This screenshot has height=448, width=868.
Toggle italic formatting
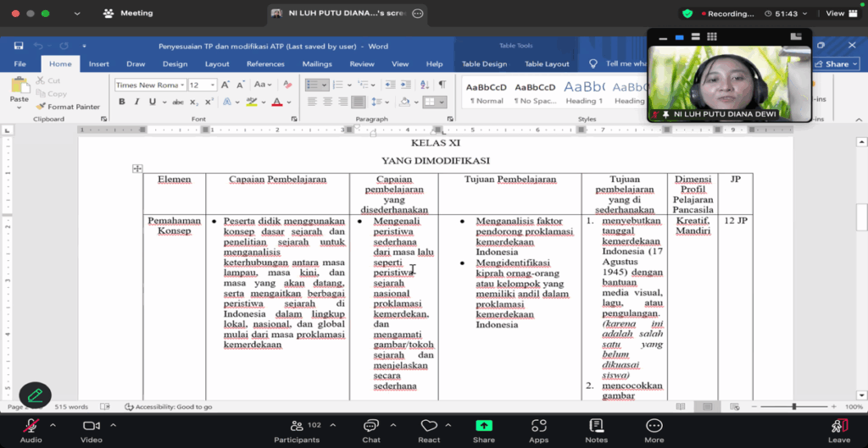point(136,102)
